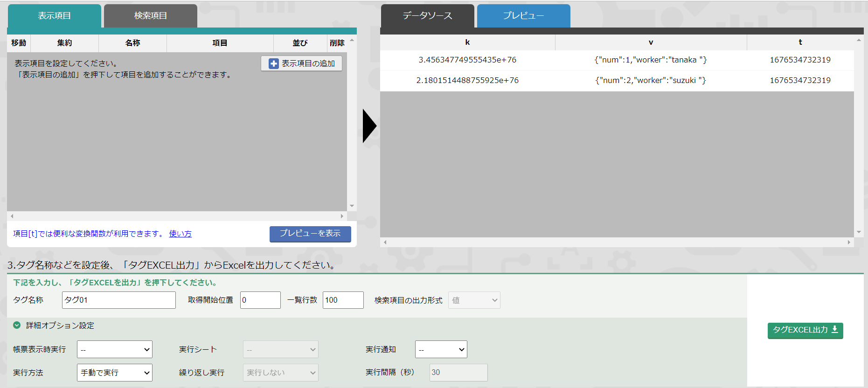Click the 名称 column header
868x388 pixels.
133,43
